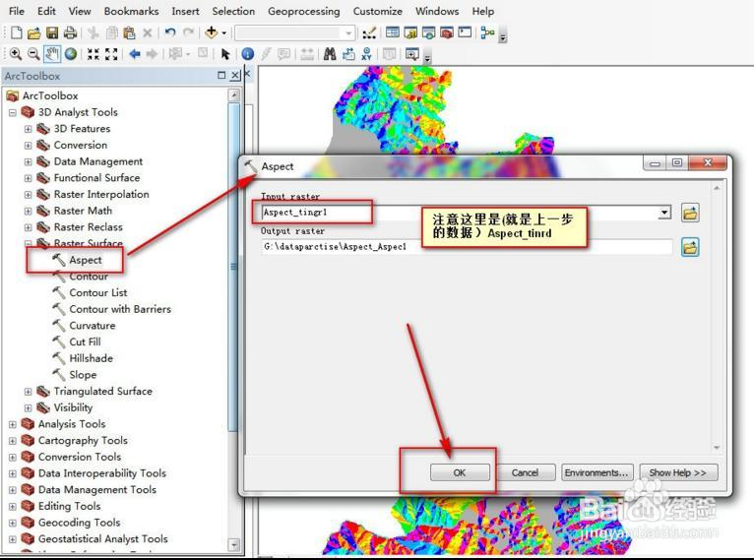Open the Bookmarks menu
This screenshot has height=560, width=754.
click(x=131, y=11)
